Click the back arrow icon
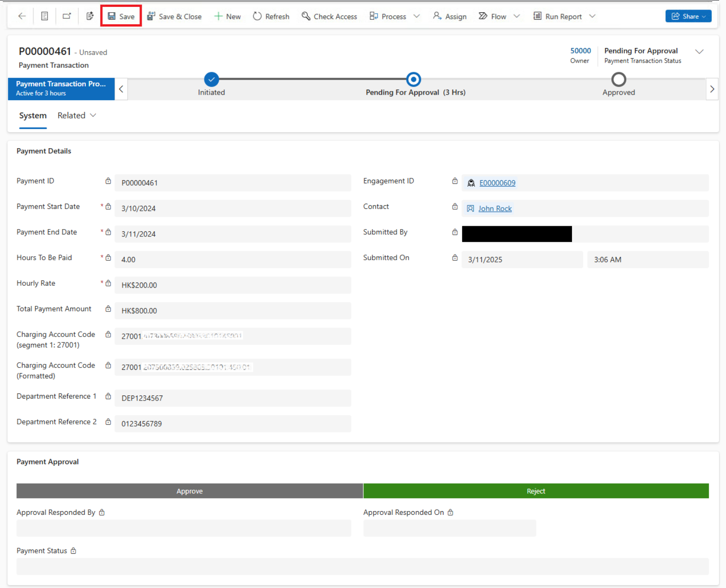This screenshot has width=726, height=588. (x=22, y=16)
